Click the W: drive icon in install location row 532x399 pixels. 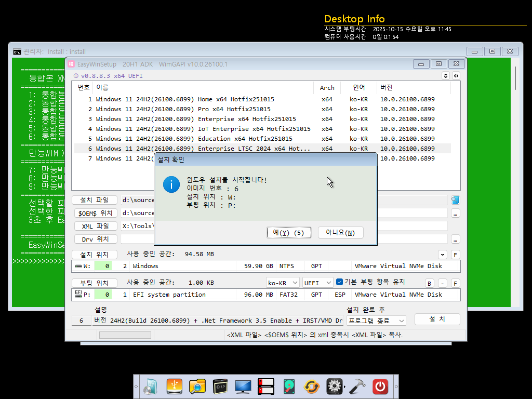tap(78, 266)
